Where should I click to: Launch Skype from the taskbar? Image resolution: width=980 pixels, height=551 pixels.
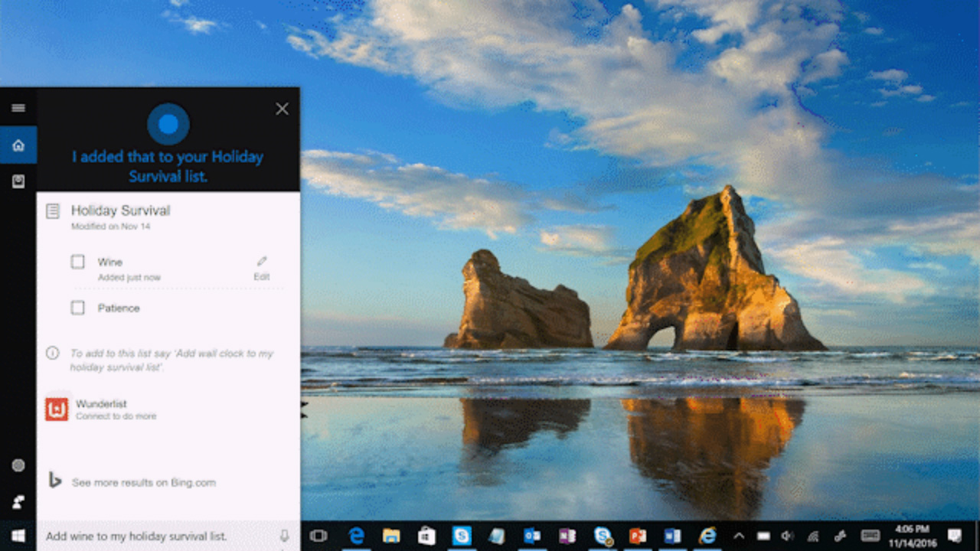[462, 536]
